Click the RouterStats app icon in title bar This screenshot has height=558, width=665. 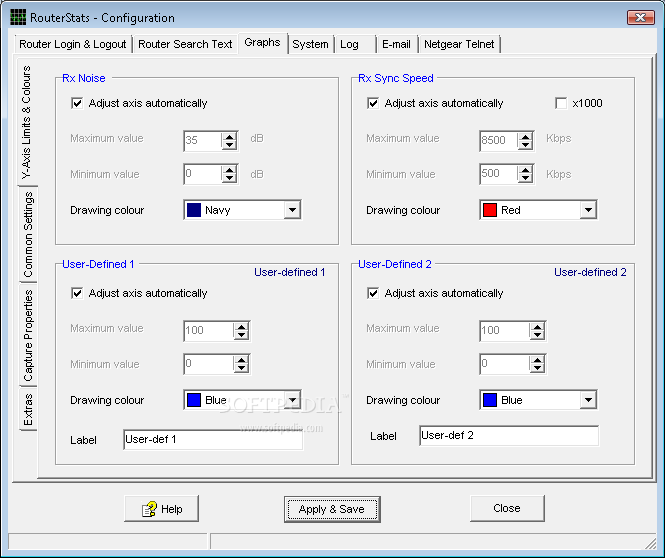pos(18,17)
